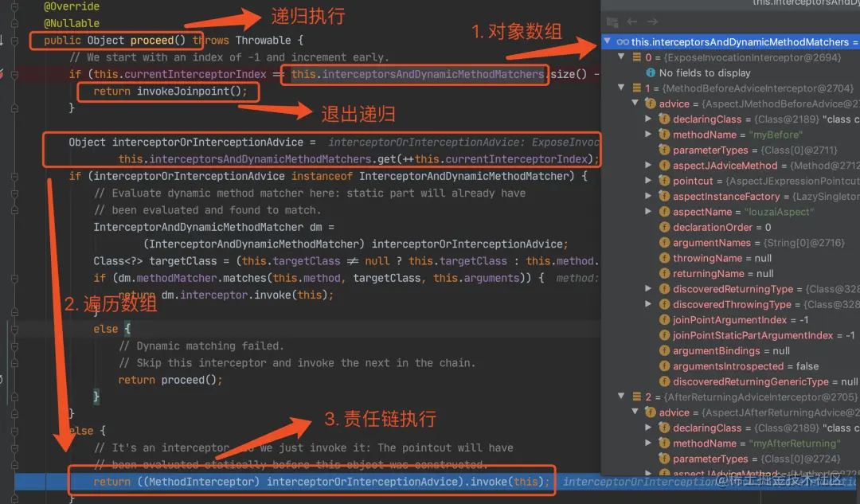Screen dimensions: 860x504
Task: Expand declaringClass under AspectJMethodBeforeAdvice
Action: tap(648, 119)
